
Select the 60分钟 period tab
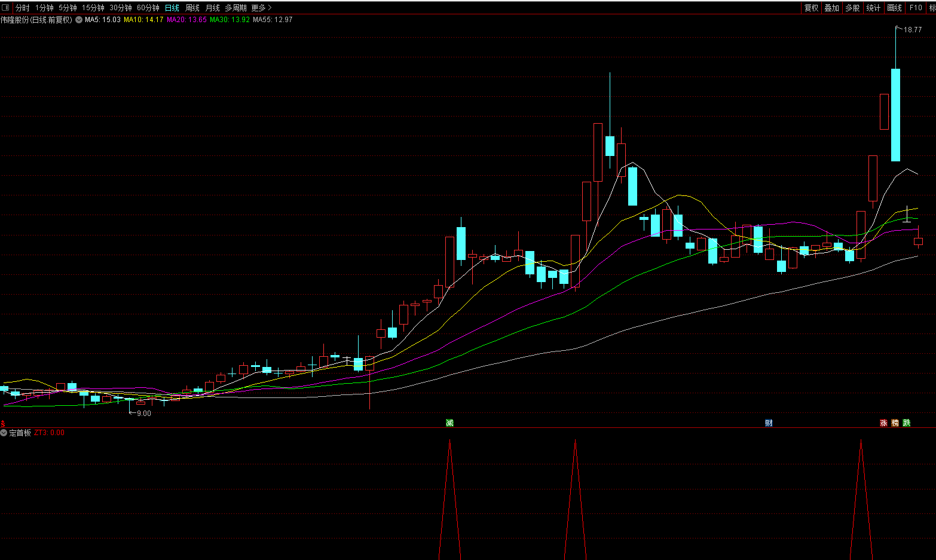(x=148, y=8)
